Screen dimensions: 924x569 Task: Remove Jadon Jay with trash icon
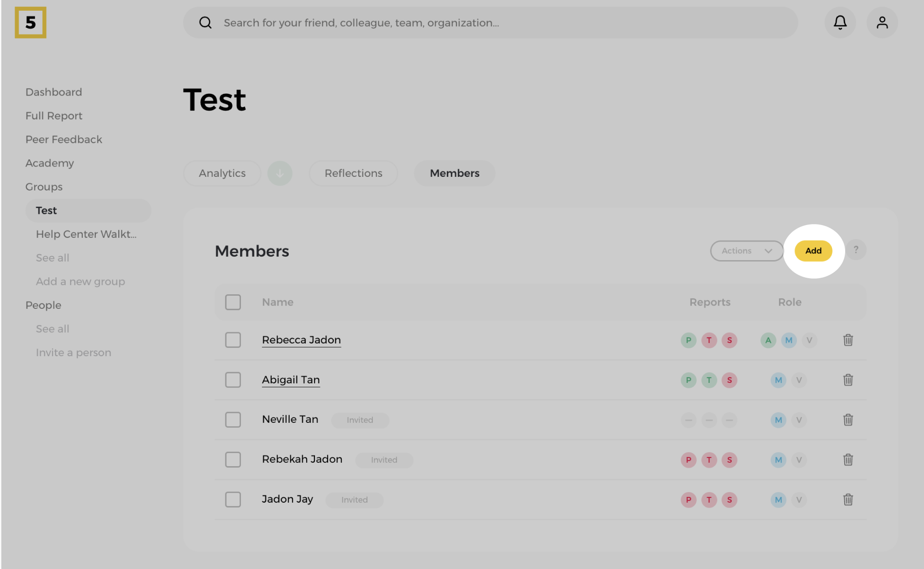[x=848, y=500]
